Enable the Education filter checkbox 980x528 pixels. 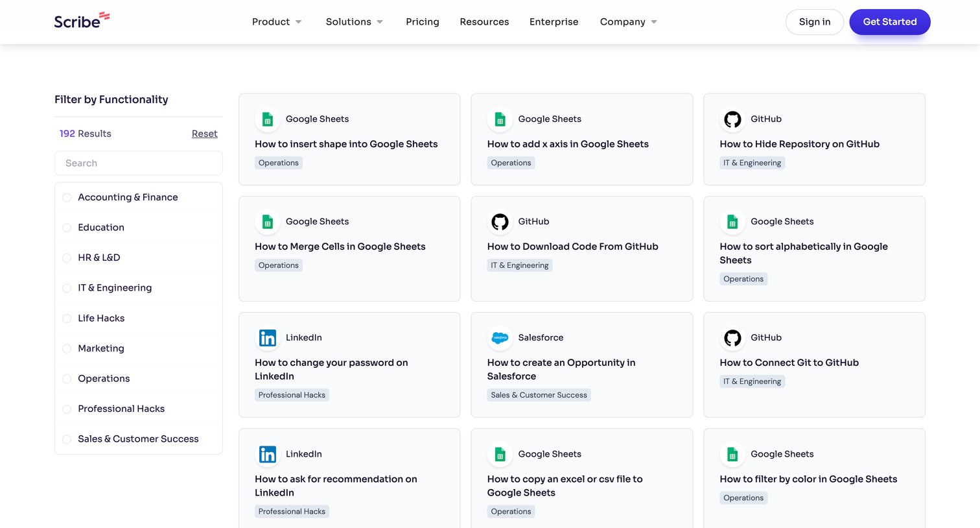[x=67, y=228]
